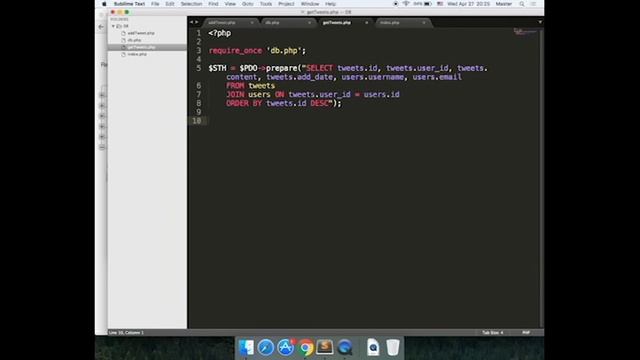Screen dimensions: 640x360
Task: Click the Wi-Fi status icon
Action: (x=406, y=4)
